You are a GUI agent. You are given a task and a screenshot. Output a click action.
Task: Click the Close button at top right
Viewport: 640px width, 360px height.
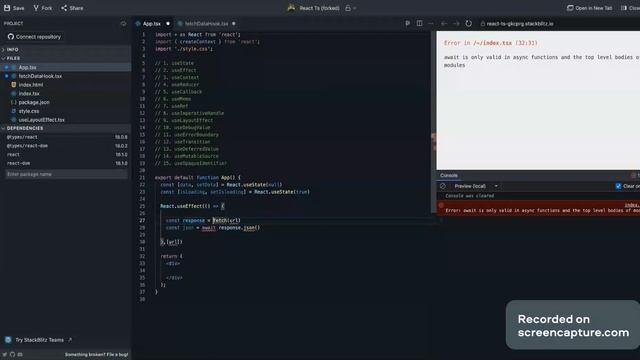click(631, 8)
